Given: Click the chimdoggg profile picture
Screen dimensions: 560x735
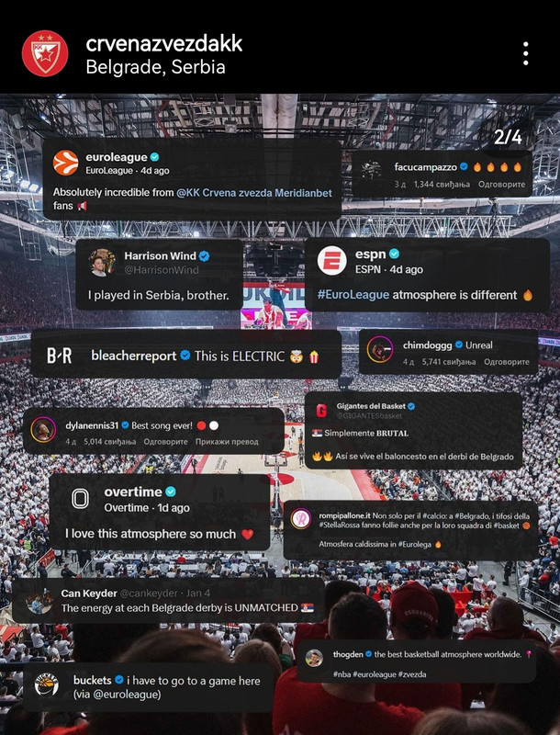Looking at the screenshot, I should pos(380,349).
